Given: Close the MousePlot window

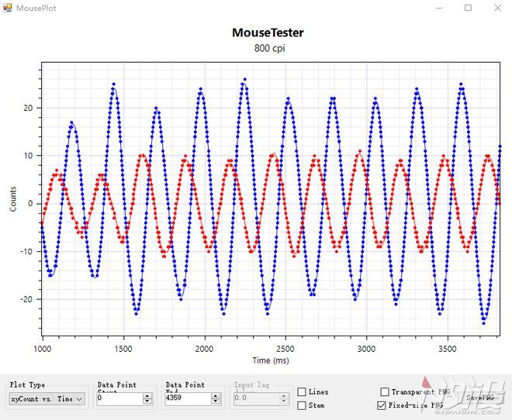Looking at the screenshot, I should pos(497,8).
